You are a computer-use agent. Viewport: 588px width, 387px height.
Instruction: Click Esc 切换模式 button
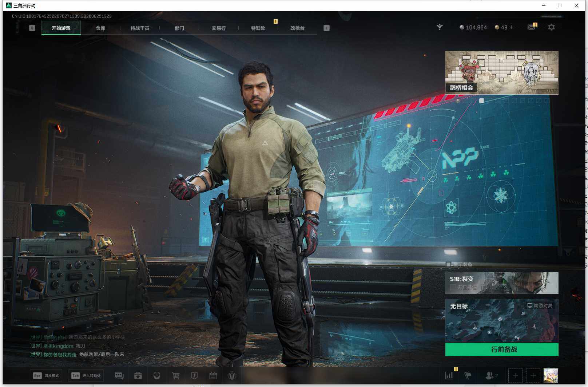[46, 376]
